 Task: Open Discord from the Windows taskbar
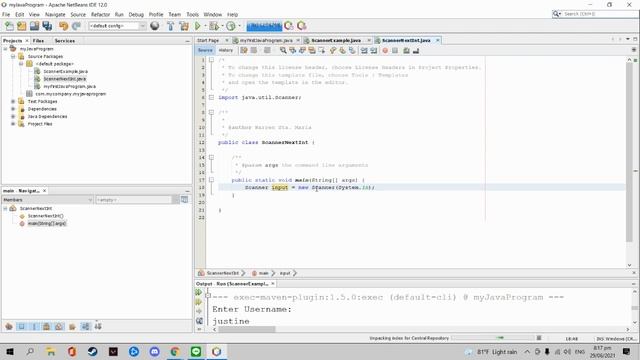tap(154, 351)
